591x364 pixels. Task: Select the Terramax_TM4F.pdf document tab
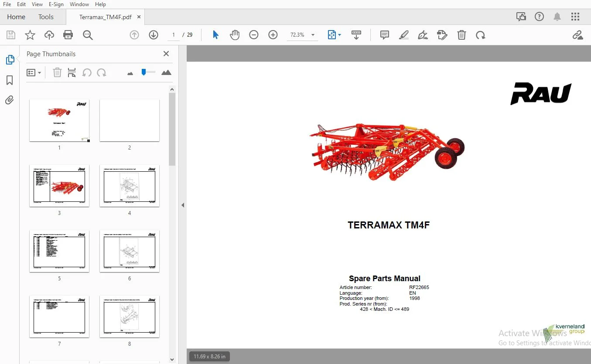105,17
